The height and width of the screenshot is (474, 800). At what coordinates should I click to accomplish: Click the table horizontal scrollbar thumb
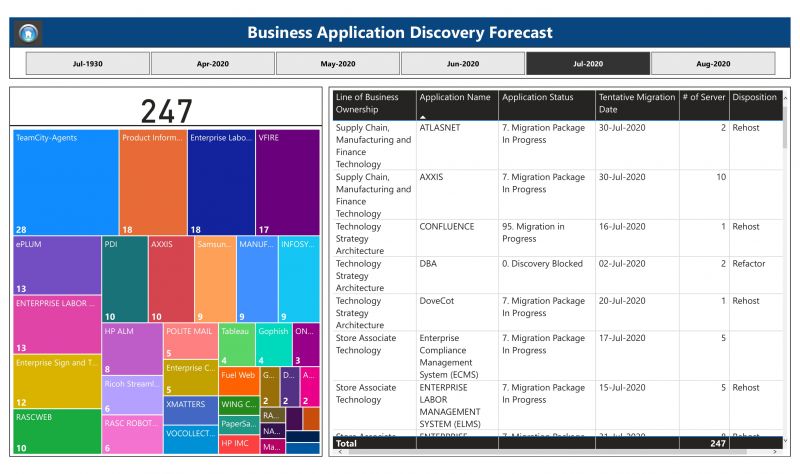point(545,452)
